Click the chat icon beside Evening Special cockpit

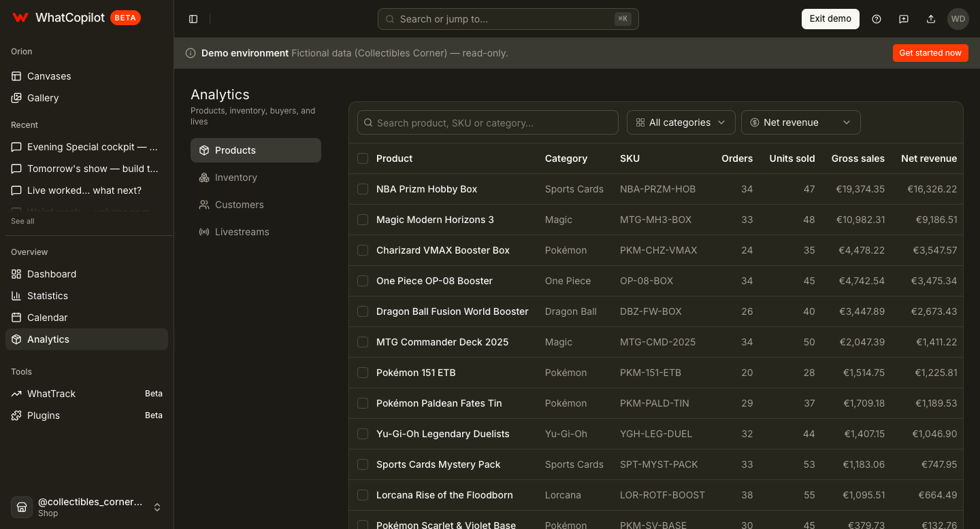point(16,147)
